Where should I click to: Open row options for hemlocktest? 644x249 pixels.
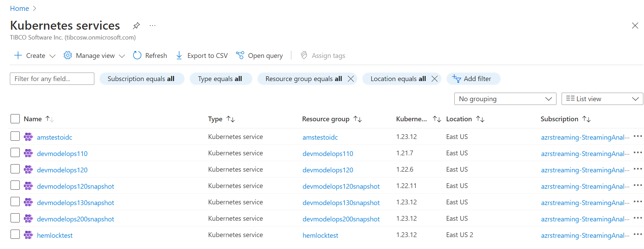tap(638, 234)
